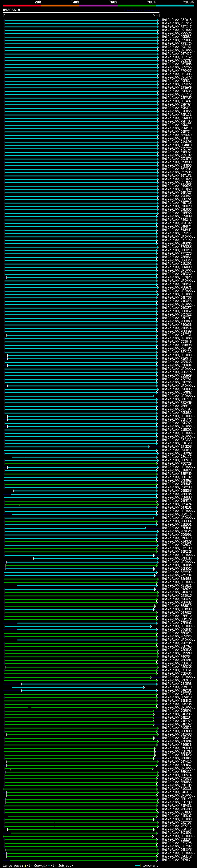
Task: Select hit label UniRef100_C4YQK4
Action: 176,860
